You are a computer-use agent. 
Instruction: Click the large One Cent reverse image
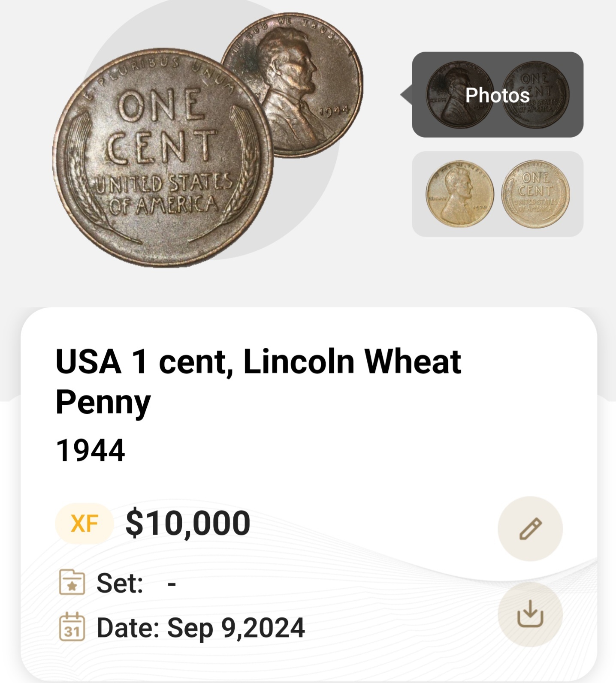click(x=162, y=158)
